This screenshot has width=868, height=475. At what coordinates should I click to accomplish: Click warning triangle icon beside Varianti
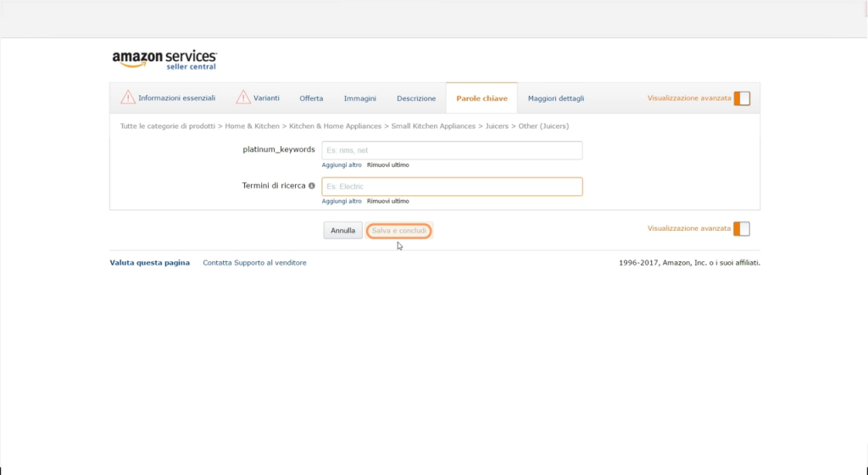[243, 98]
